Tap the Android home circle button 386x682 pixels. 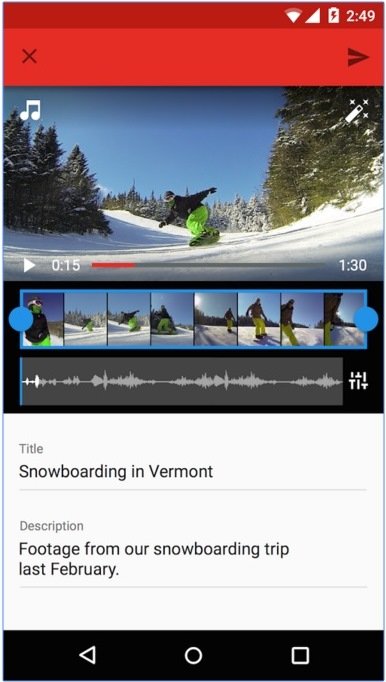tap(193, 655)
